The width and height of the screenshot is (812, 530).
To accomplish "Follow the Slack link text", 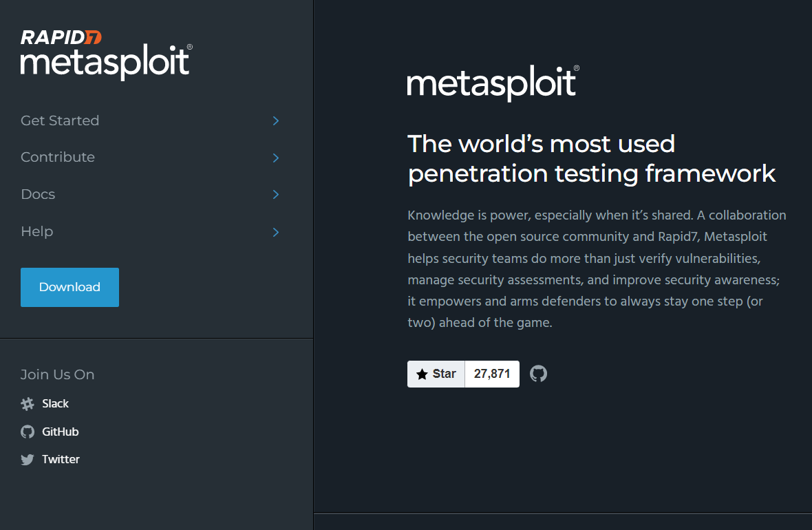I will pos(56,403).
